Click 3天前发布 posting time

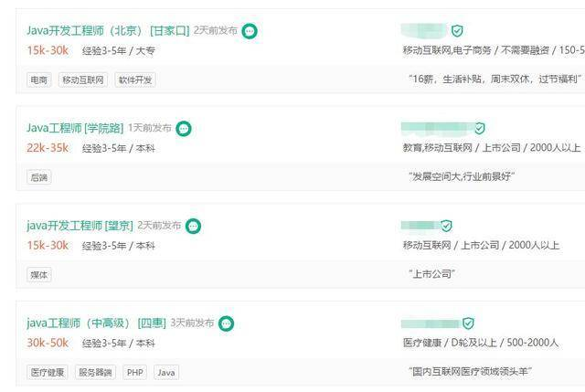click(192, 323)
